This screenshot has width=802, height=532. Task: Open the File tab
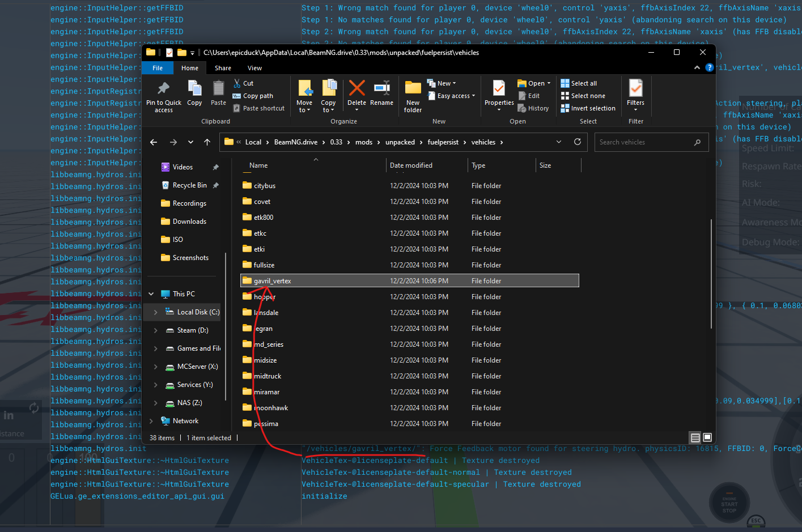(158, 68)
